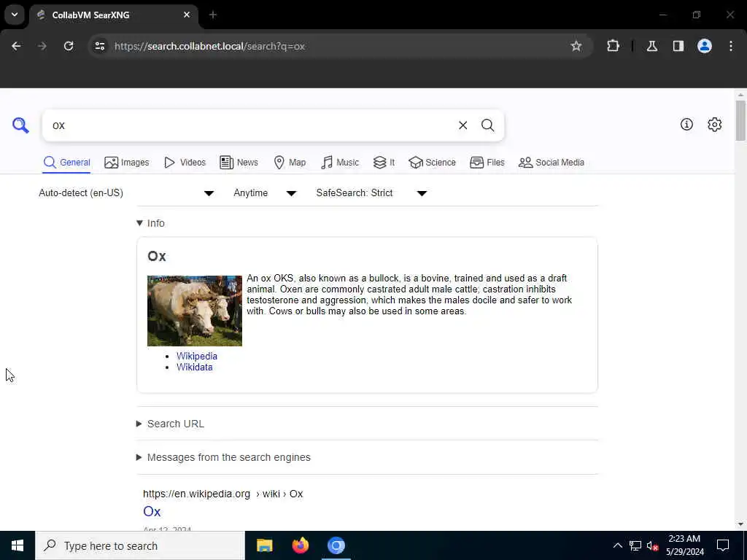Click the SearXNG magnifier logo
This screenshot has width=747, height=560.
click(x=20, y=125)
